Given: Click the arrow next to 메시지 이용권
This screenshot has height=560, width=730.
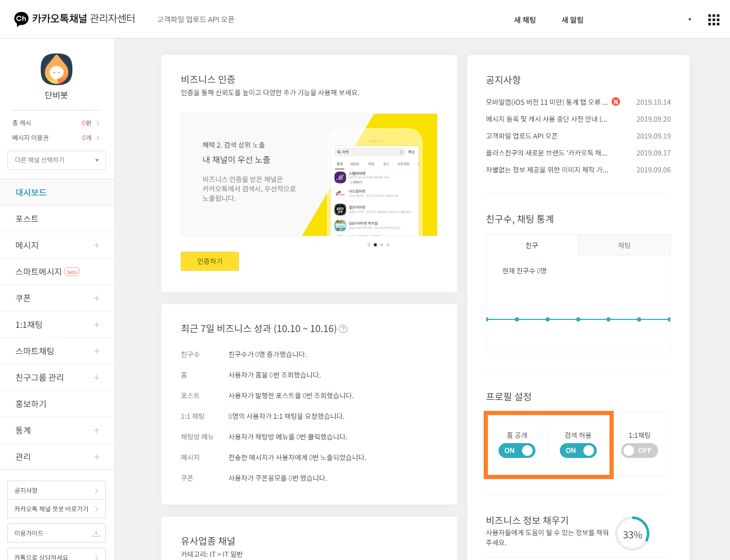Looking at the screenshot, I should 98,138.
